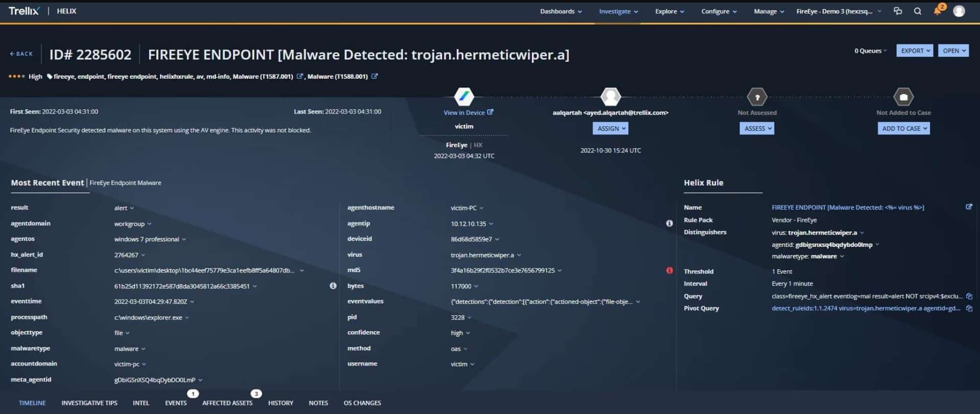The image size is (980, 414).
Task: Select the AFFECTED ASSETS tab
Action: pyautogui.click(x=227, y=403)
